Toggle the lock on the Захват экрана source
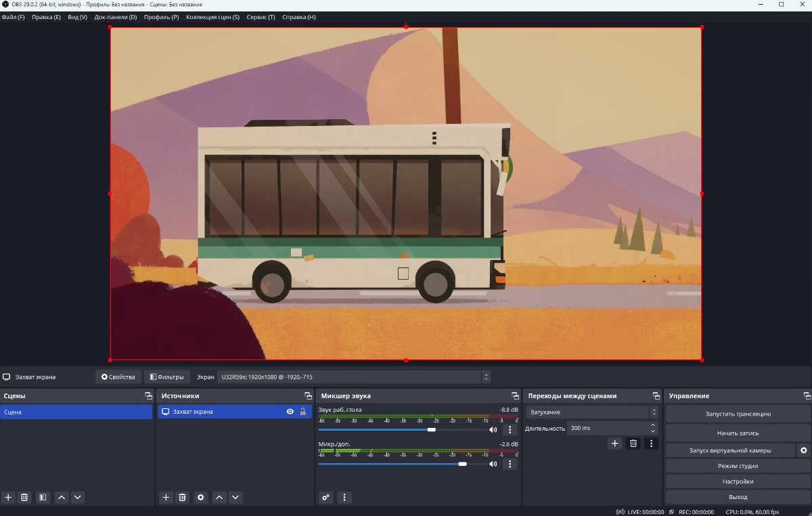Image resolution: width=812 pixels, height=516 pixels. click(302, 412)
